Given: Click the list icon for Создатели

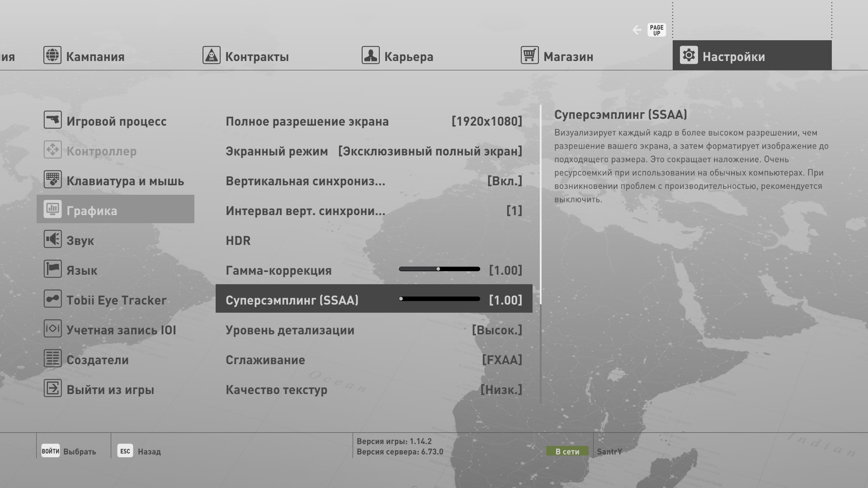Looking at the screenshot, I should (53, 358).
